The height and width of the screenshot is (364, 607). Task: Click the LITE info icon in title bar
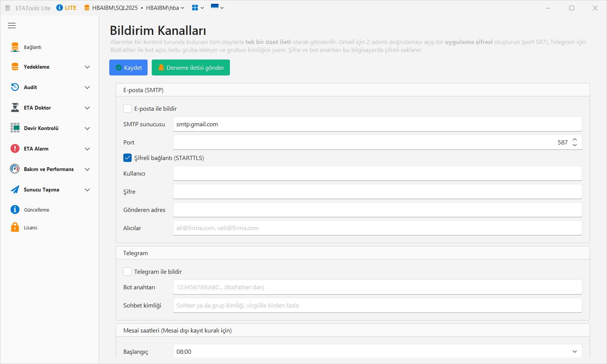click(x=60, y=8)
